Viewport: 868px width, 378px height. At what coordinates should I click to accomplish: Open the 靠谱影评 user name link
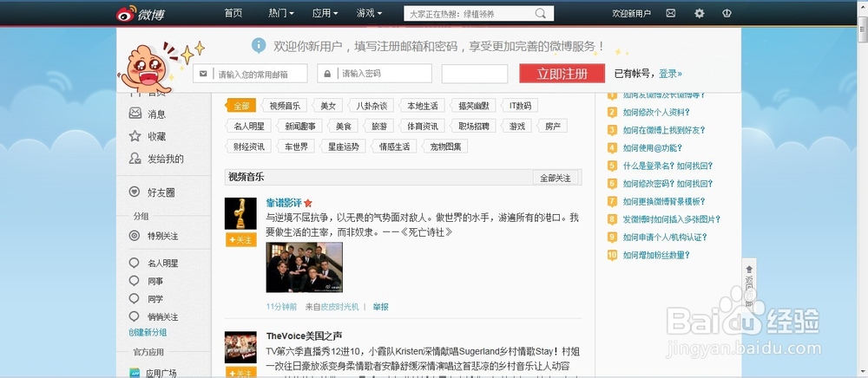point(284,203)
